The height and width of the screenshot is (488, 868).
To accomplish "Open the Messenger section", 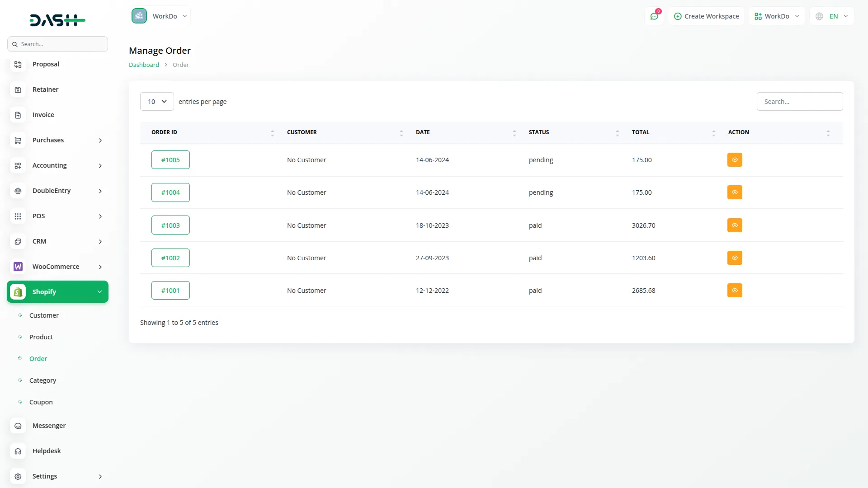I will 49,425.
